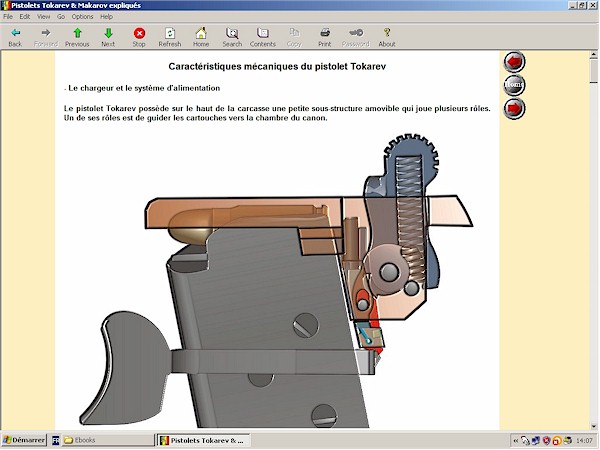
Task: Open the File menu
Action: tap(8, 16)
